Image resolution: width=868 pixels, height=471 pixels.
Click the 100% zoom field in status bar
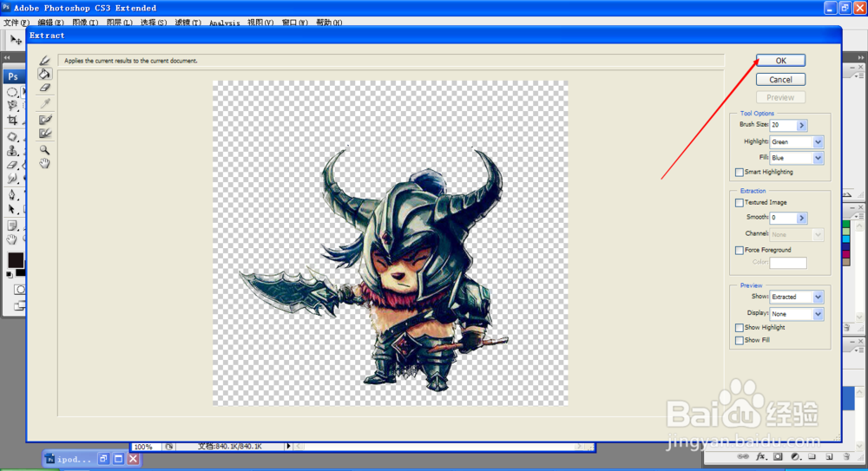tap(146, 447)
